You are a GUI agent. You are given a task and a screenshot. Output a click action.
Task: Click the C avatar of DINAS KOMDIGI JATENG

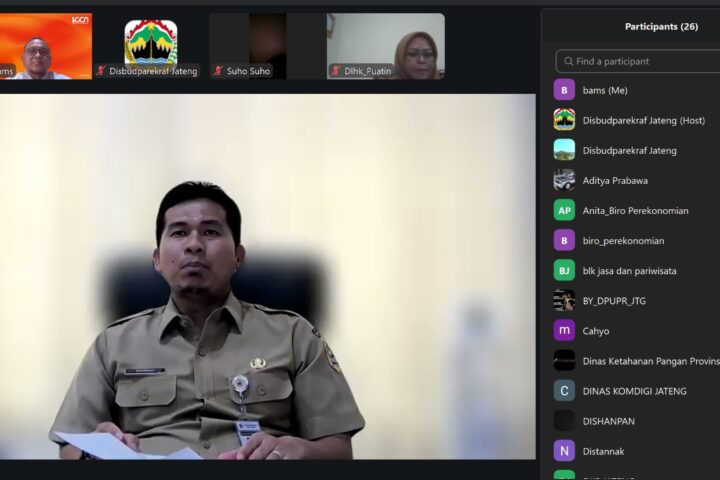pyautogui.click(x=564, y=391)
